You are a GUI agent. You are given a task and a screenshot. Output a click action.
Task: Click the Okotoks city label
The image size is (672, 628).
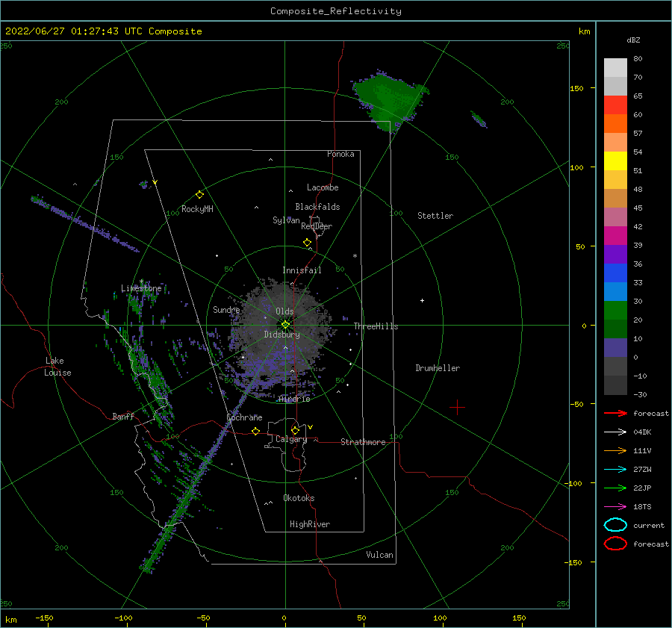click(299, 498)
